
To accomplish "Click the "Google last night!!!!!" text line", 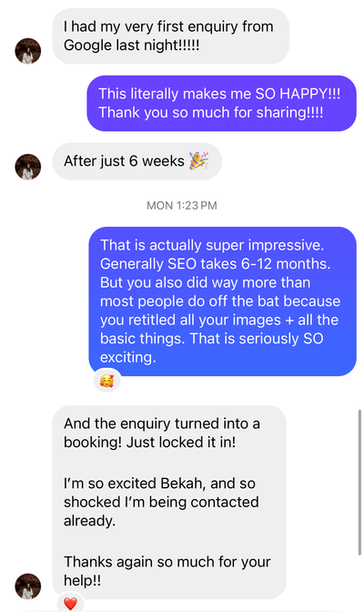I will click(131, 46).
